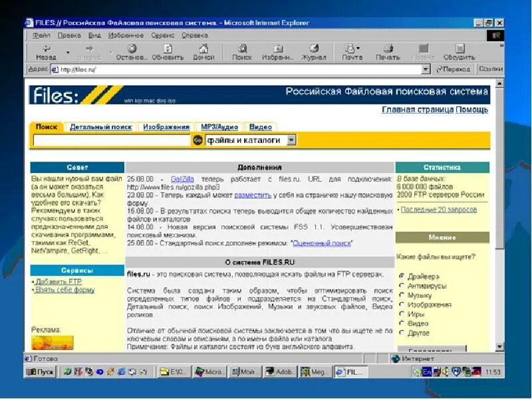The width and height of the screenshot is (532, 399).
Task: Switch to the MP3/Аудио tab
Action: 219,127
